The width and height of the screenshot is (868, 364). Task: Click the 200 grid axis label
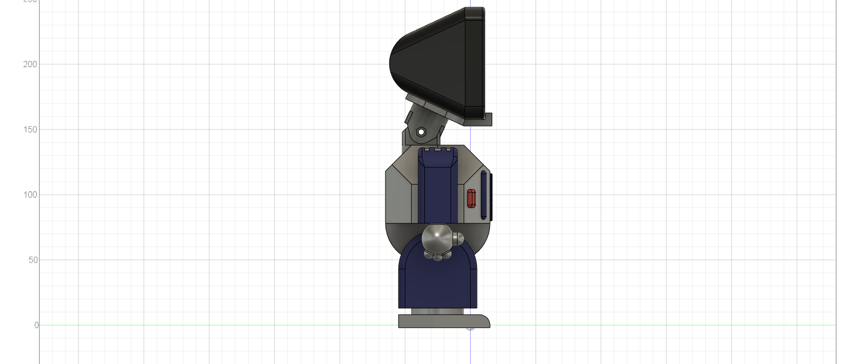pyautogui.click(x=30, y=64)
